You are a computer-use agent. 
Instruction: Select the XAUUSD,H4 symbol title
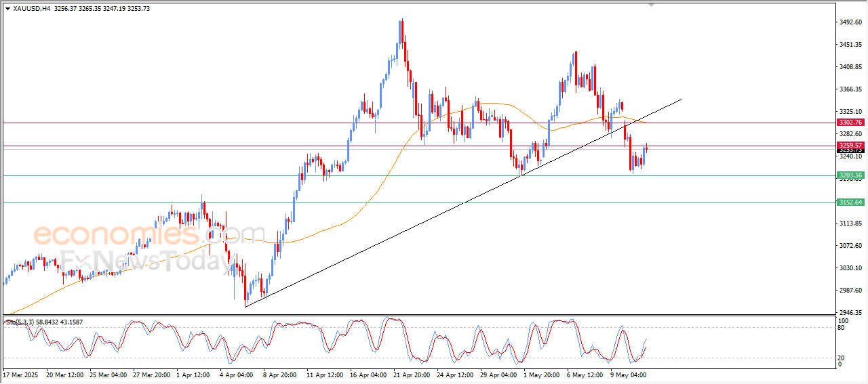[31, 8]
